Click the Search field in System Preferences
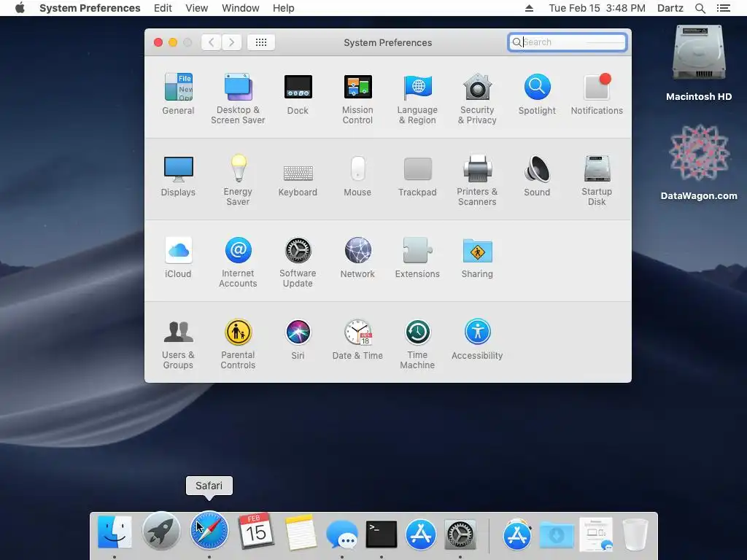 pos(567,42)
